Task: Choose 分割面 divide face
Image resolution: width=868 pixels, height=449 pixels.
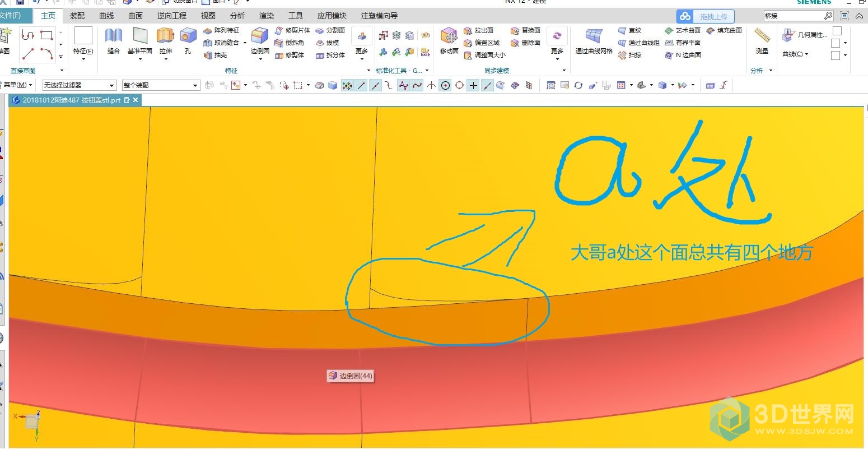Action: pyautogui.click(x=330, y=30)
